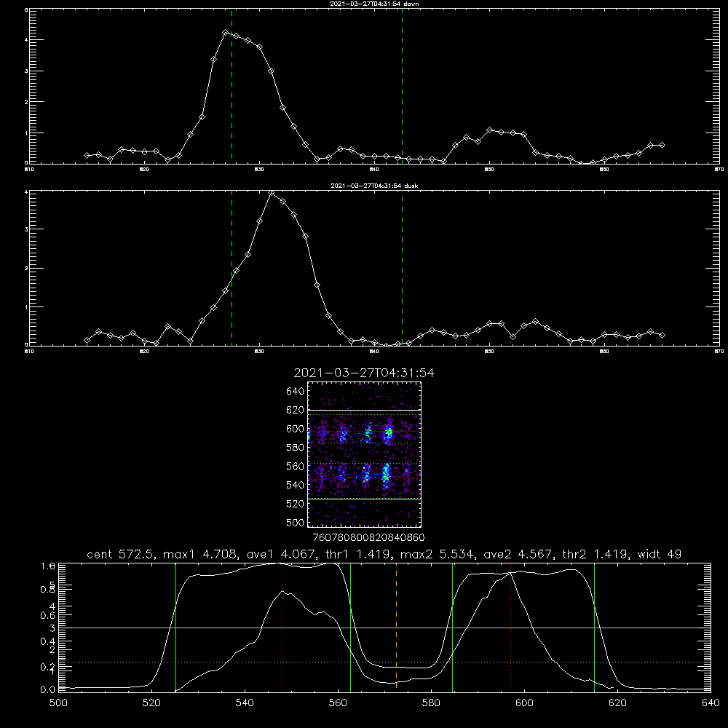Select the spectral image thumbnail in the center
Viewport: 728px width, 728px height.
click(364, 454)
